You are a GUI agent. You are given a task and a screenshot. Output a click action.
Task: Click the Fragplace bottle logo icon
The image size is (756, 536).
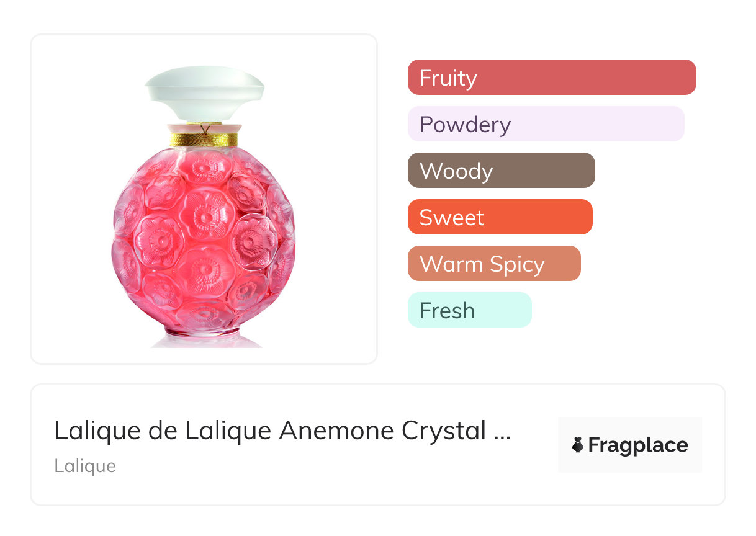click(578, 445)
